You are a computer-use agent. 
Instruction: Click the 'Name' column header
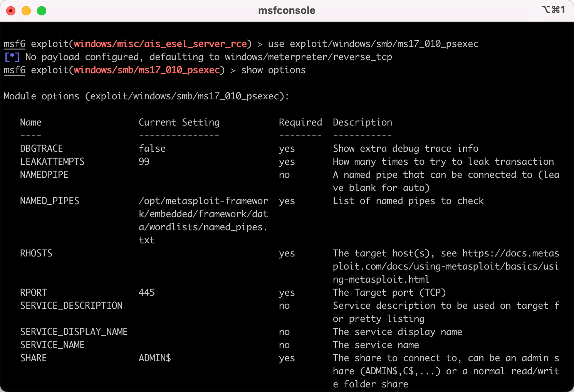point(31,122)
